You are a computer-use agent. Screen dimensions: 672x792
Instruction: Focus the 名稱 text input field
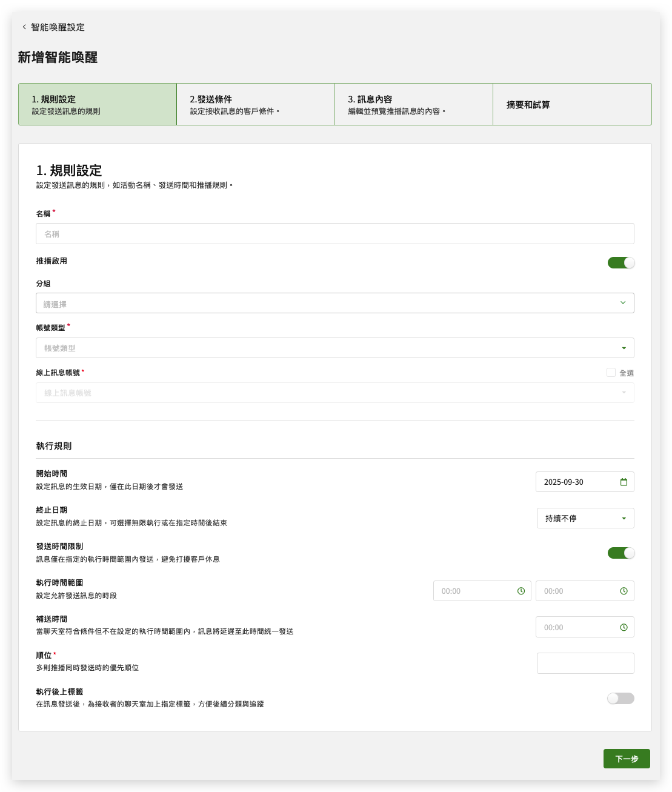(x=334, y=234)
